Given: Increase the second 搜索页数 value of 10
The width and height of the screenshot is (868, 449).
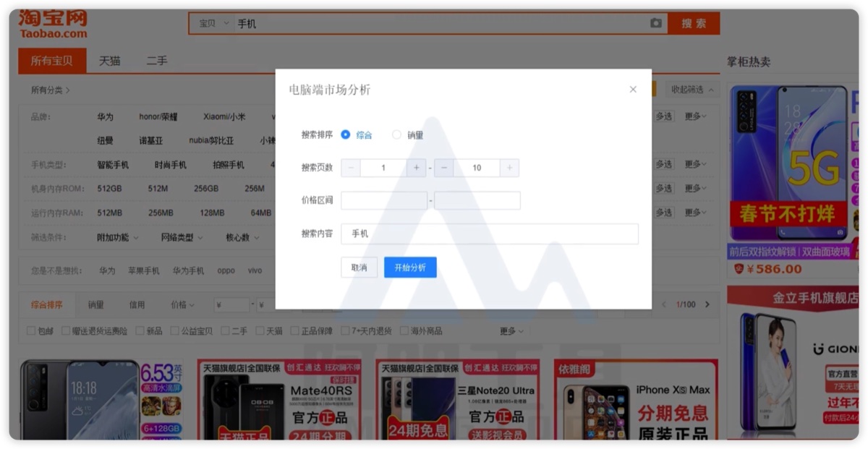Looking at the screenshot, I should pos(509,168).
